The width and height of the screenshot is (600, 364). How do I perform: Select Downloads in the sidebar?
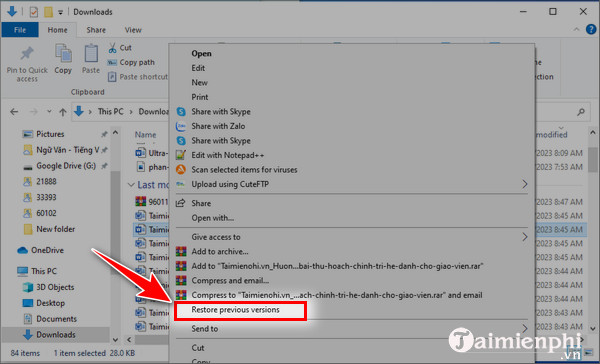(x=55, y=335)
